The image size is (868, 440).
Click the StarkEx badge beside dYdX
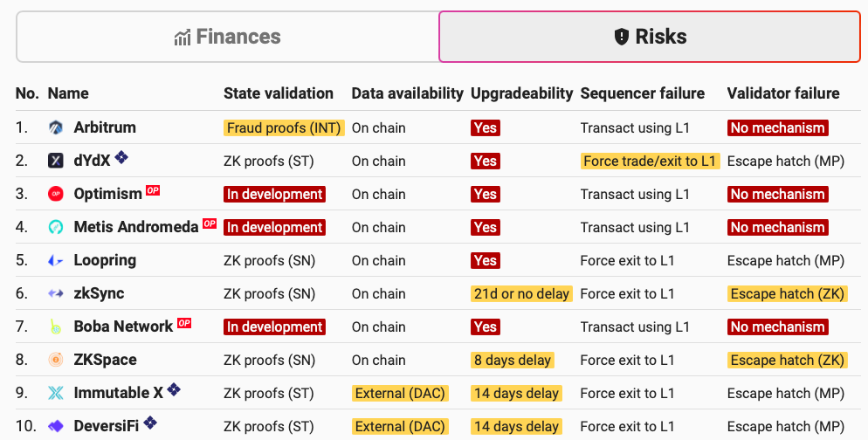click(121, 157)
